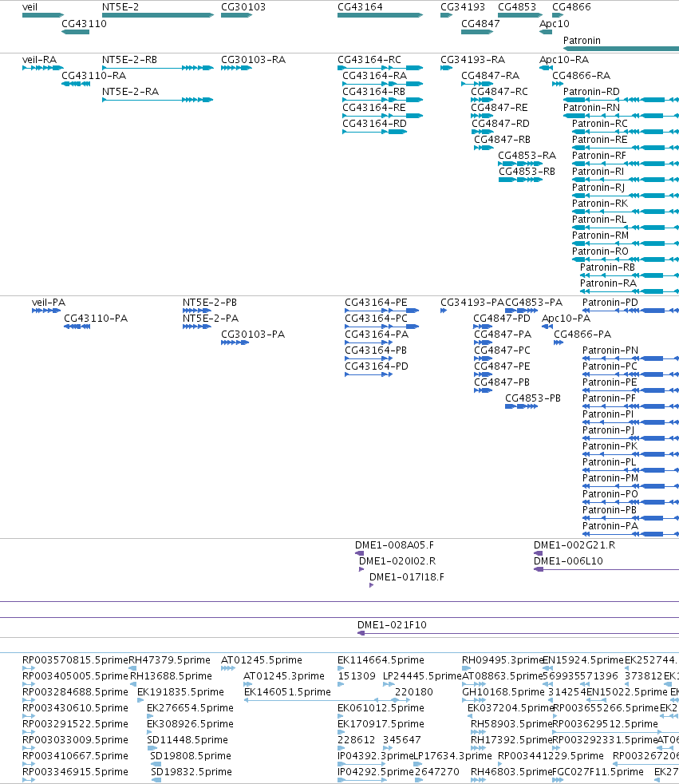Image resolution: width=679 pixels, height=784 pixels.
Task: Open BAC clone DME1-021F10
Action: 392,625
